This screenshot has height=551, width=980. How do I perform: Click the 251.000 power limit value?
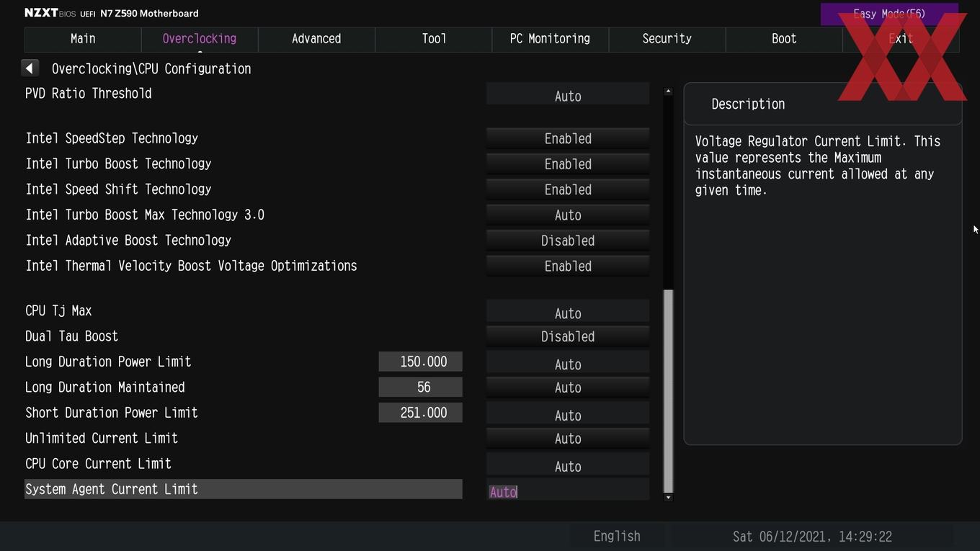point(421,413)
